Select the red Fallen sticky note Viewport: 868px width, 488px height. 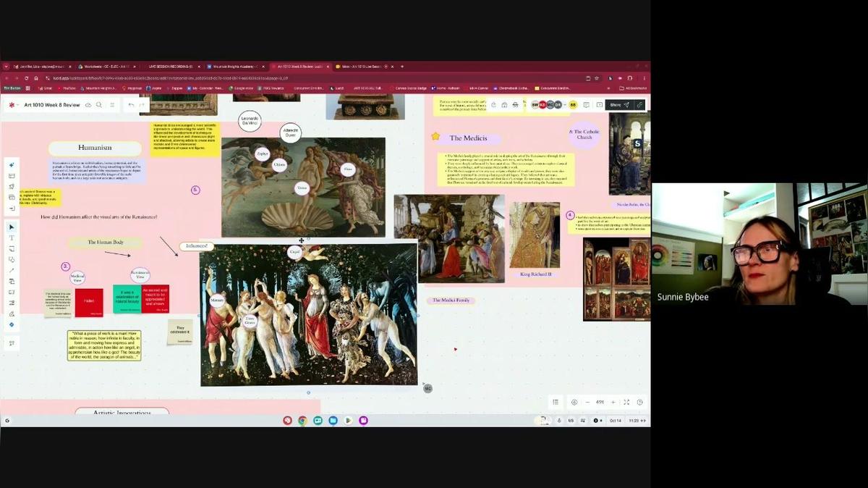[89, 303]
